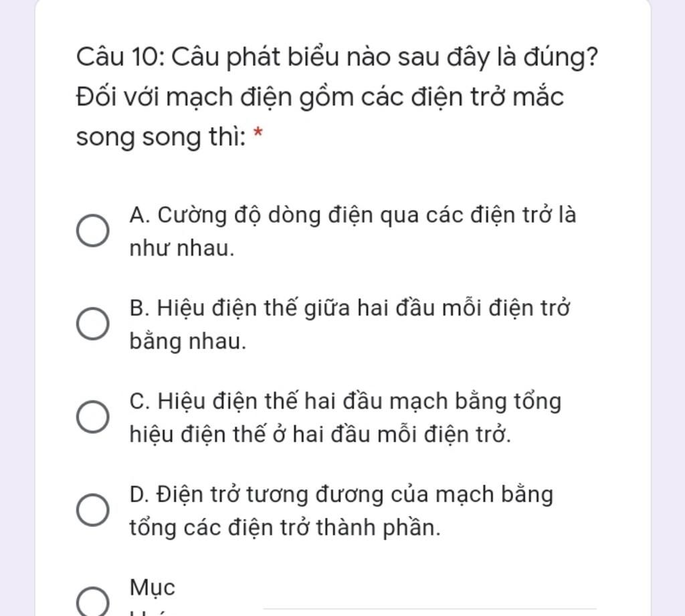
Task: Mark option C radio button
Action: coord(92,417)
